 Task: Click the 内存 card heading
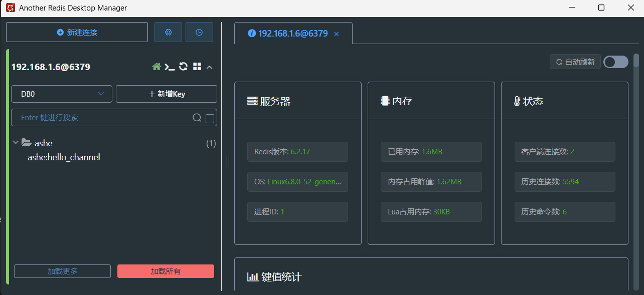pos(402,101)
